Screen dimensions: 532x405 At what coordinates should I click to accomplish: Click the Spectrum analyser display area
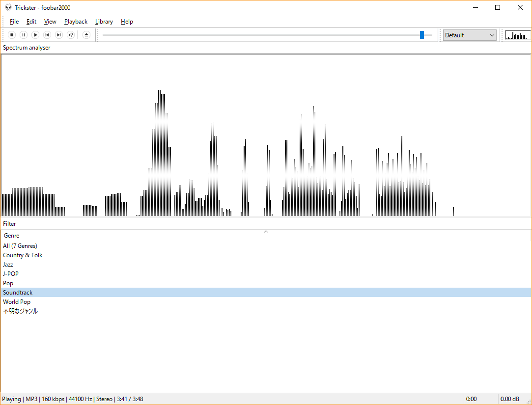pos(265,135)
